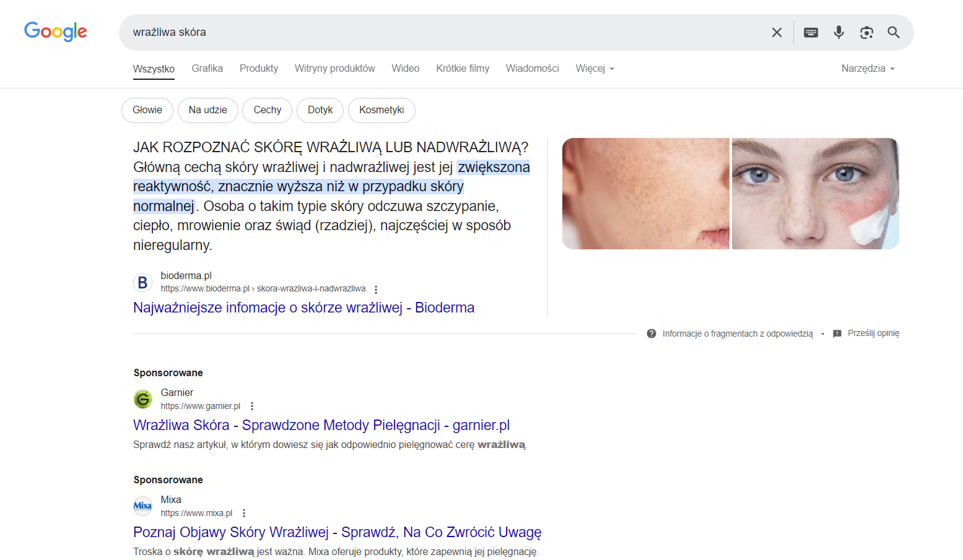Expand the Narzędzia dropdown

[x=868, y=68]
